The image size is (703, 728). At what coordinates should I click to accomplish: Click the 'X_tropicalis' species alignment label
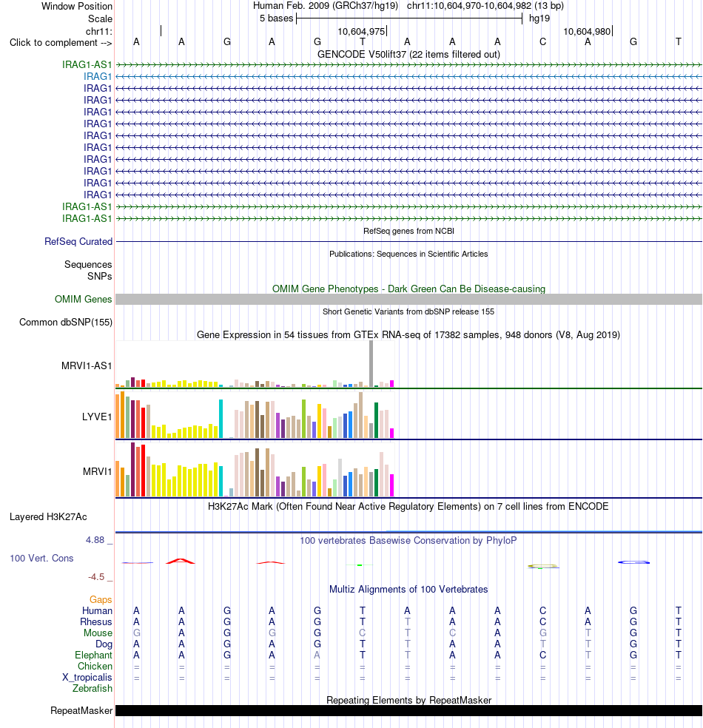pos(87,678)
